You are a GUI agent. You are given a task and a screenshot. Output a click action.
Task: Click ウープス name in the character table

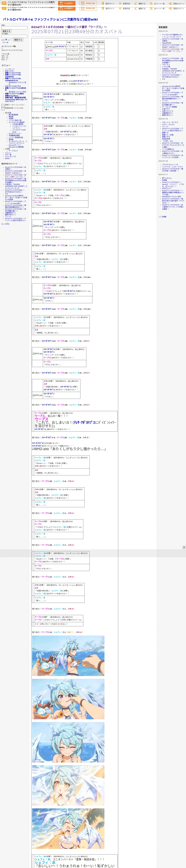point(49,51)
